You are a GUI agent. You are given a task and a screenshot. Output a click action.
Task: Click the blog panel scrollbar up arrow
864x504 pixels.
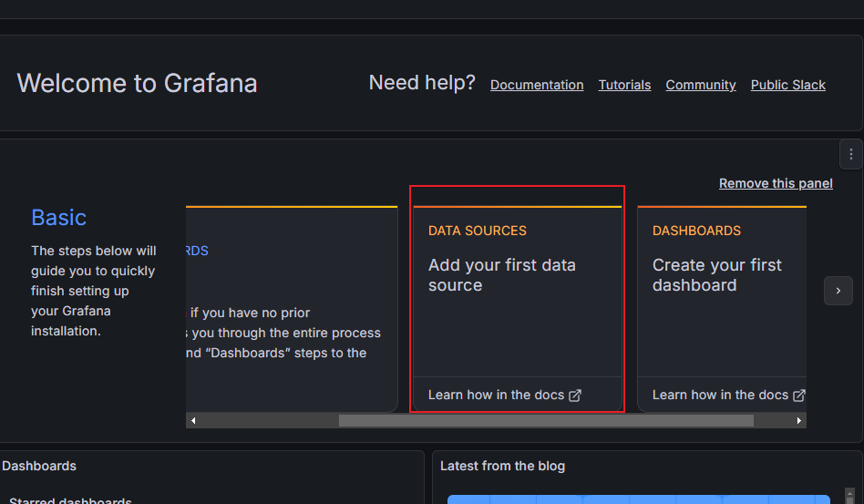849,494
